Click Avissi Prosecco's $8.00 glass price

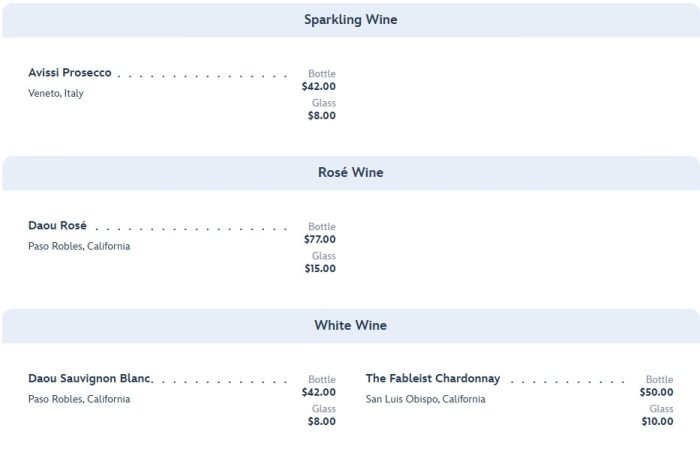tap(322, 116)
